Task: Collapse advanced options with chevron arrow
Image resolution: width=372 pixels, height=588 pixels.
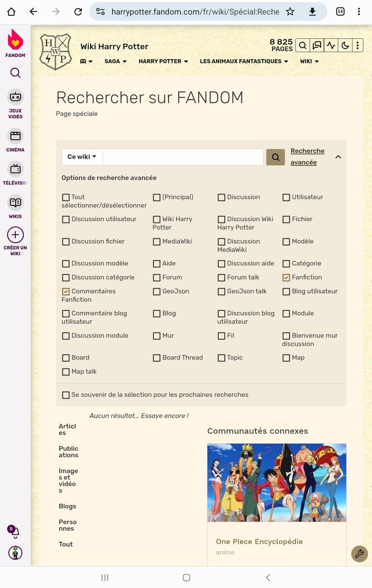Action: 338,157
